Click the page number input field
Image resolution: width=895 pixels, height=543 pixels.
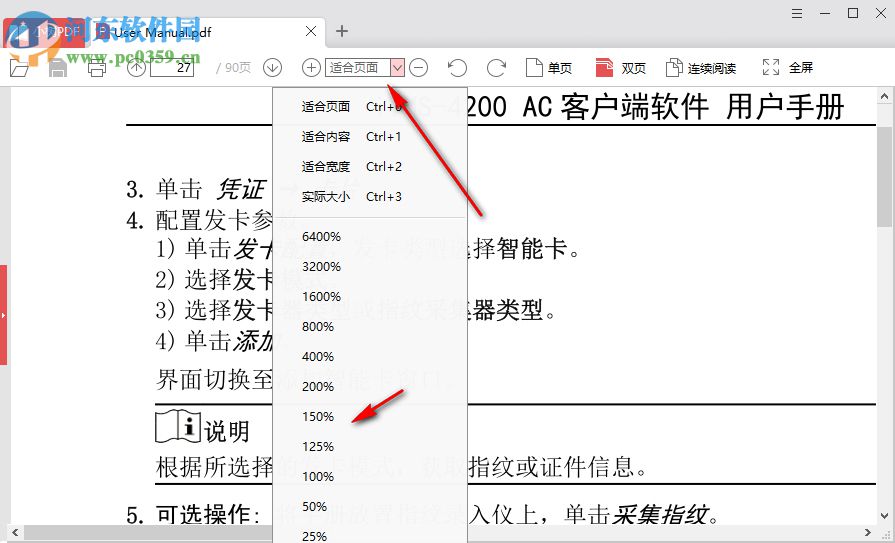click(172, 67)
